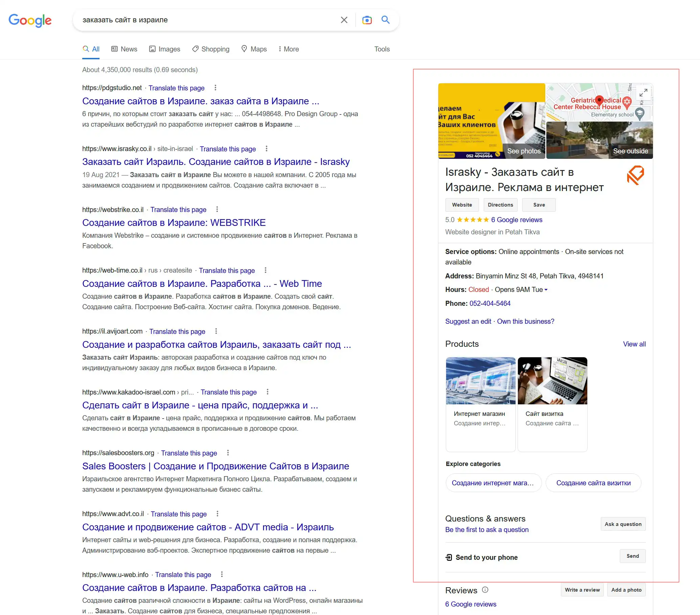Viewport: 700px width, 615px height.
Task: Open three-dot menu for salesboosters.org result
Action: pos(228,452)
